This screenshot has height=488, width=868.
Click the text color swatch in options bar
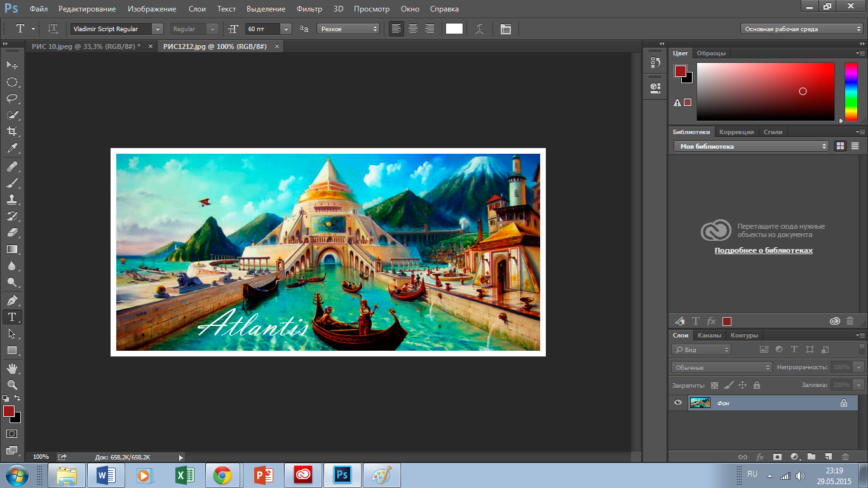tap(454, 29)
